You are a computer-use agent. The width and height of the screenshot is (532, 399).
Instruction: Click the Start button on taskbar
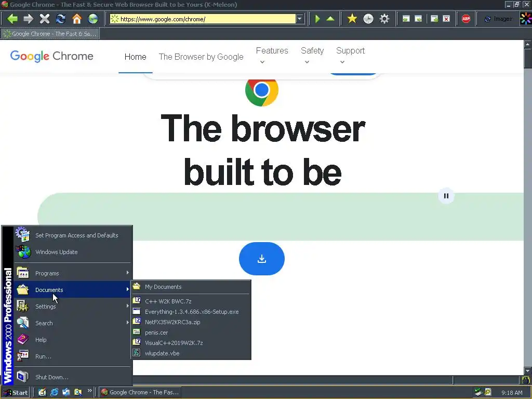coord(15,393)
